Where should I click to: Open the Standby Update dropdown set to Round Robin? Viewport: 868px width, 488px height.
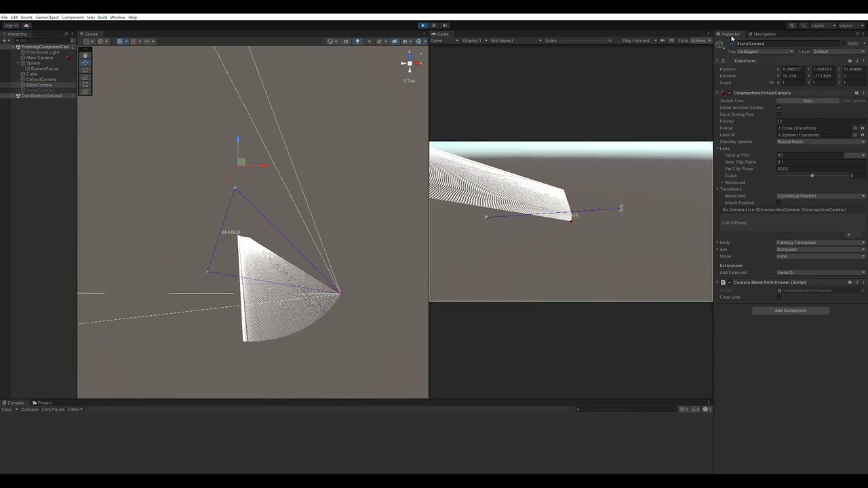pos(819,142)
